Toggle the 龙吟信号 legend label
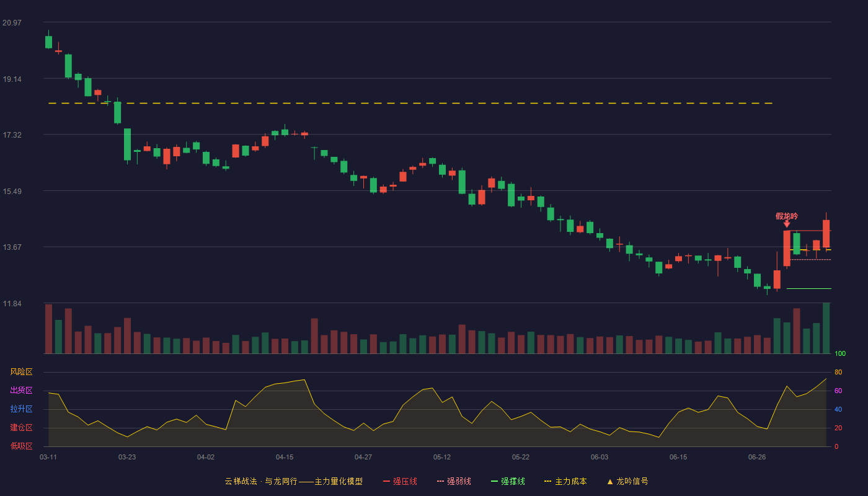Screen dimensions: 868x496 click(x=632, y=481)
